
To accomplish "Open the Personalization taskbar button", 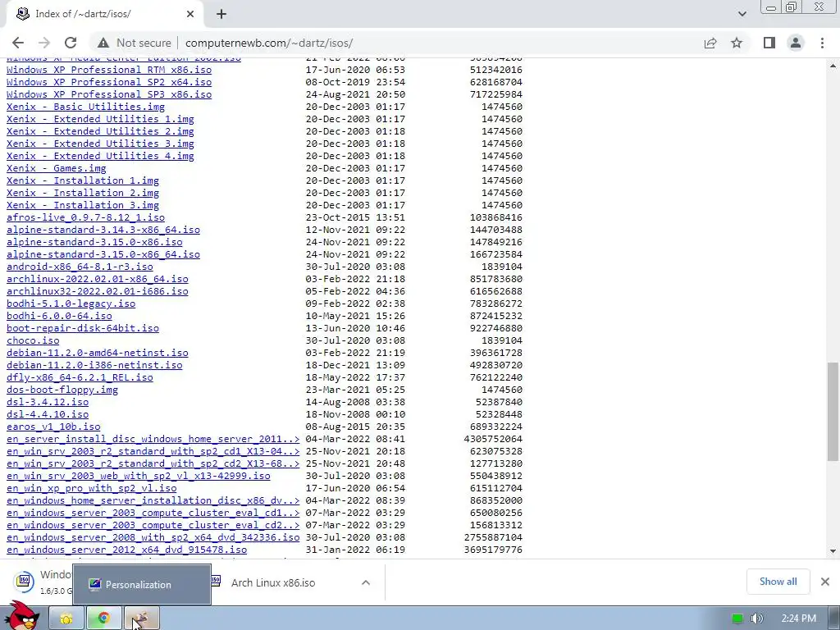I will (x=141, y=619).
